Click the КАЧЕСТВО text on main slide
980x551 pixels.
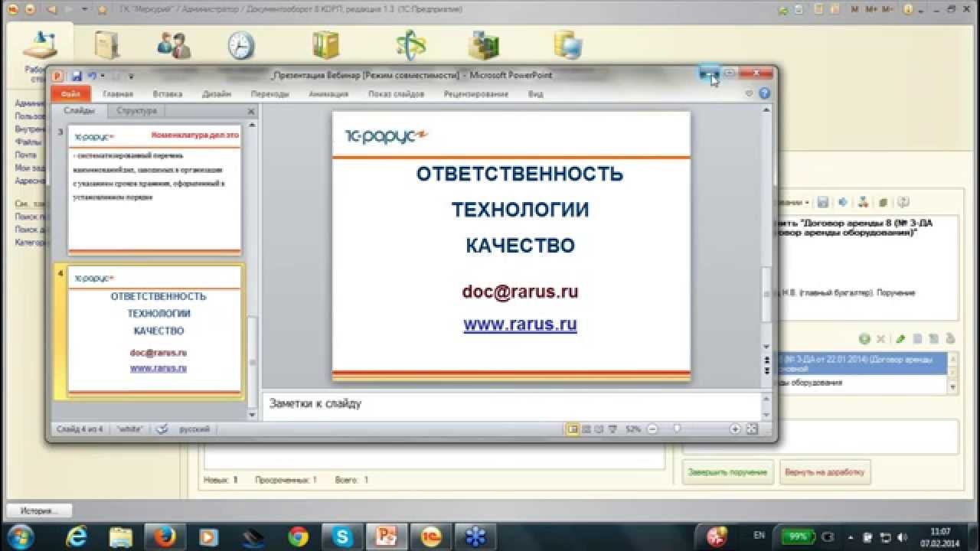pos(520,246)
